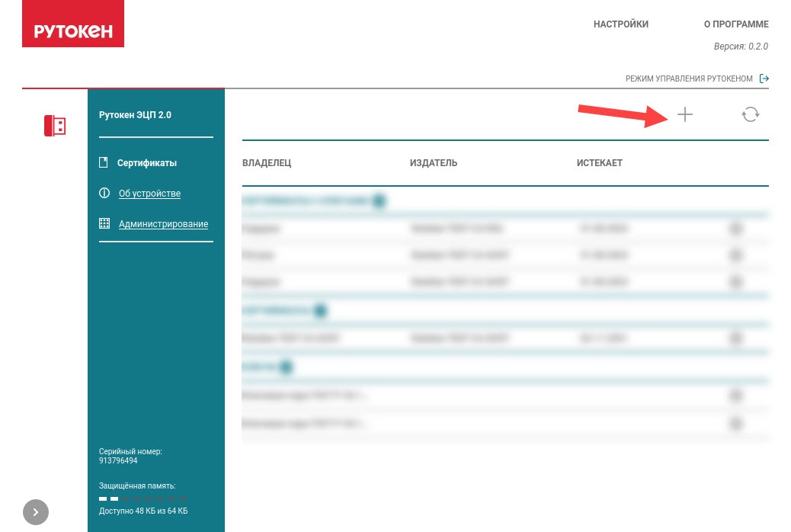This screenshot has width=791, height=532.
Task: Click the Сертификаты document icon
Action: click(104, 162)
